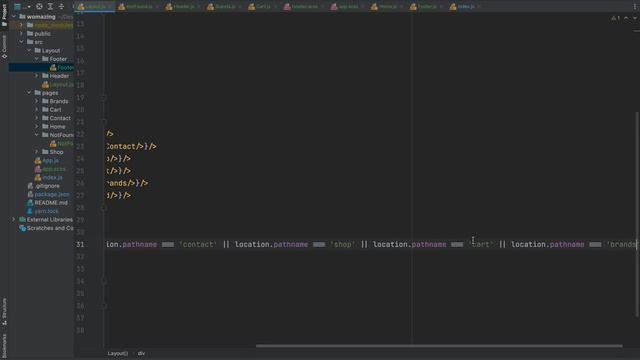This screenshot has width=640, height=360.
Task: Open the Project view selector dropdown
Action: tap(22, 7)
